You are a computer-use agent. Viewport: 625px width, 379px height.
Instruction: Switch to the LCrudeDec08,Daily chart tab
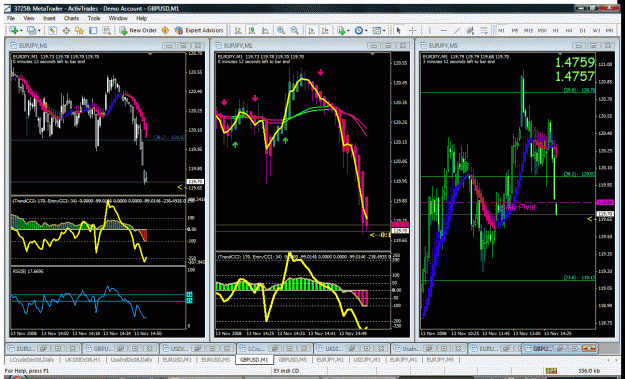click(x=33, y=360)
